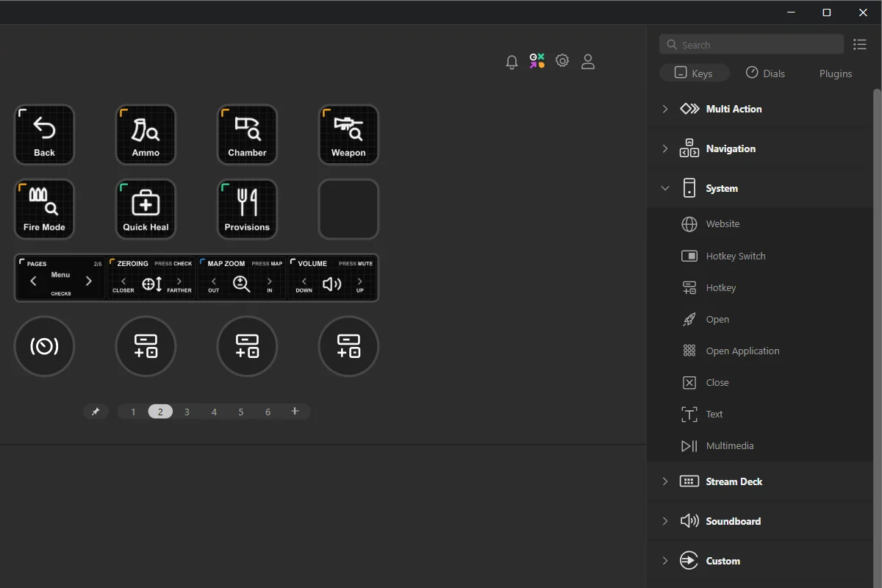Open the notifications bell
Viewport: 882px width, 588px height.
(512, 62)
